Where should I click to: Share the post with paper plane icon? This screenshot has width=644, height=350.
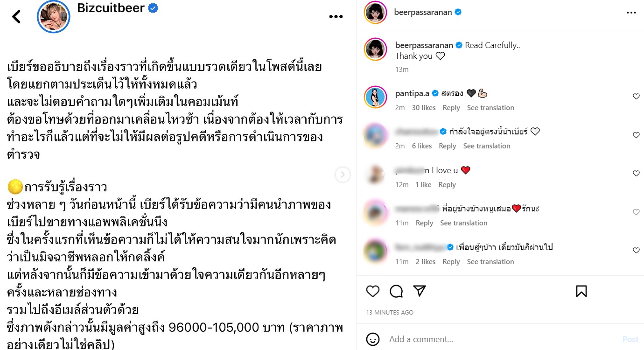click(420, 291)
